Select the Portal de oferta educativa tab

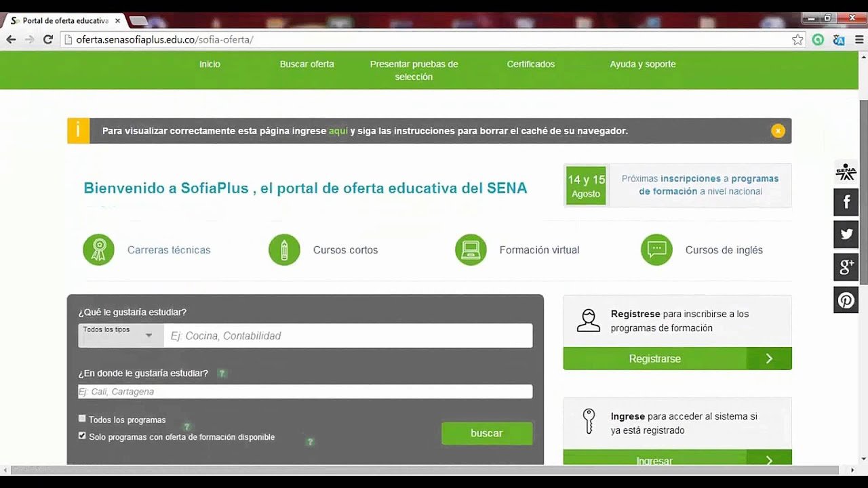[x=64, y=21]
